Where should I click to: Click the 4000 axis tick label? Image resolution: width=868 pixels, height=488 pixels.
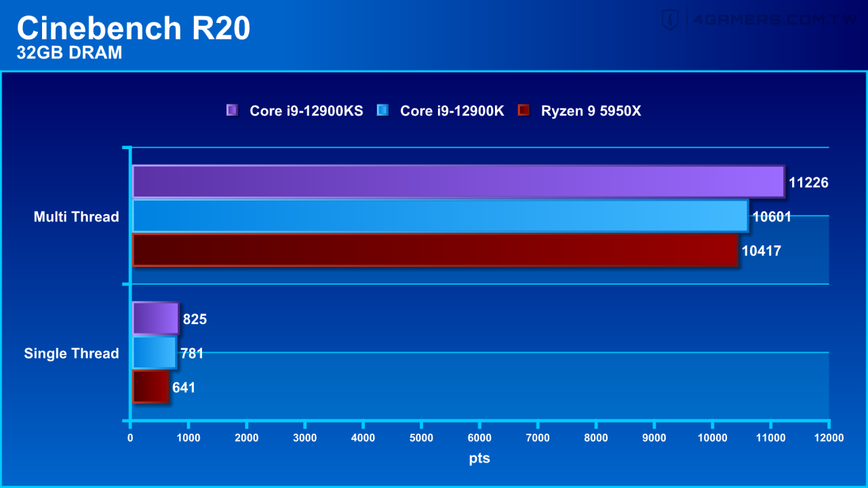point(363,439)
